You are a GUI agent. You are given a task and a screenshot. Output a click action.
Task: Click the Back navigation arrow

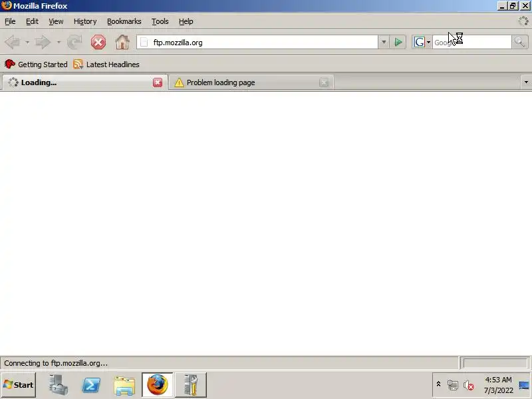pyautogui.click(x=13, y=43)
